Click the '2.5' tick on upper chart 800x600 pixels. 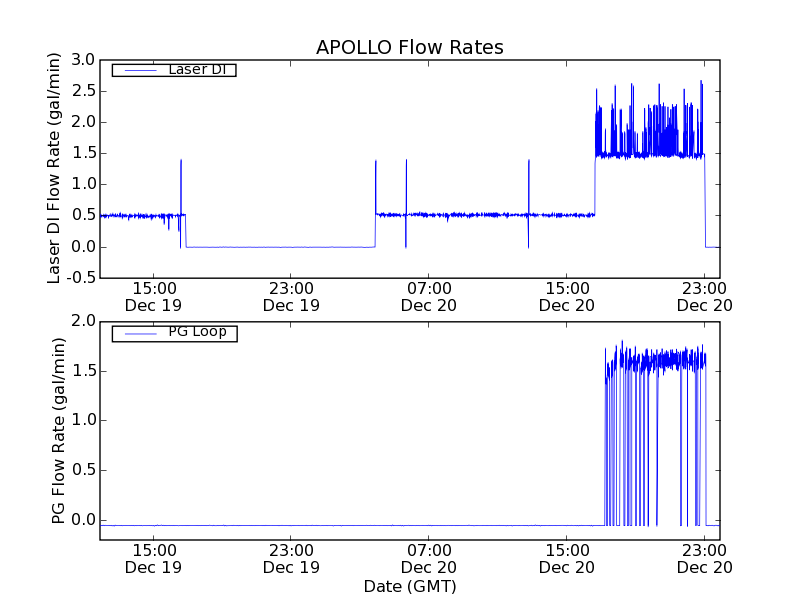click(83, 91)
